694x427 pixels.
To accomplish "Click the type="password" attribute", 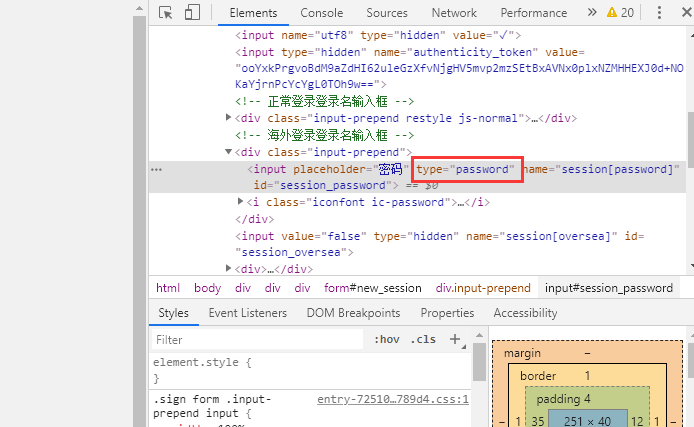I will click(465, 169).
